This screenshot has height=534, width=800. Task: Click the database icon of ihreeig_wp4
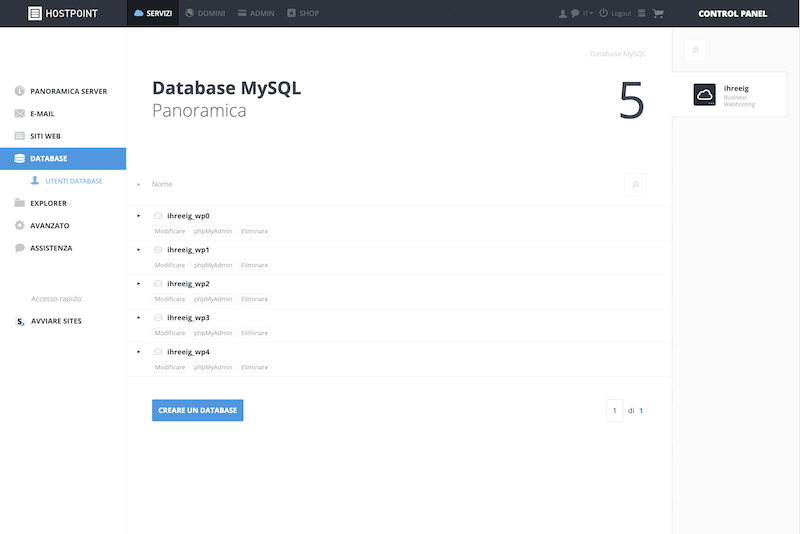click(158, 352)
